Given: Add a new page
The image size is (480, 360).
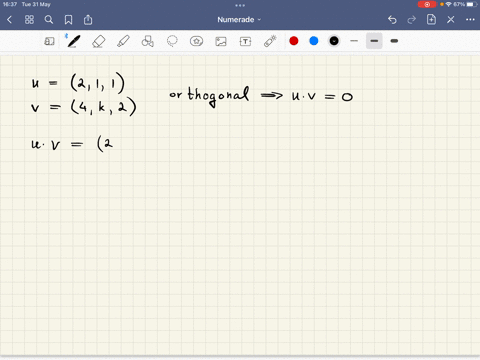Looking at the screenshot, I should [x=431, y=19].
